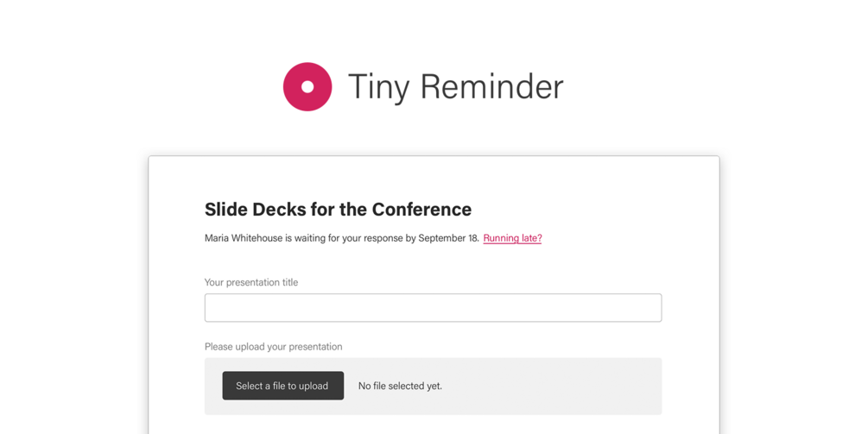
Task: Click the "Your presentation title" field label
Action: (250, 282)
